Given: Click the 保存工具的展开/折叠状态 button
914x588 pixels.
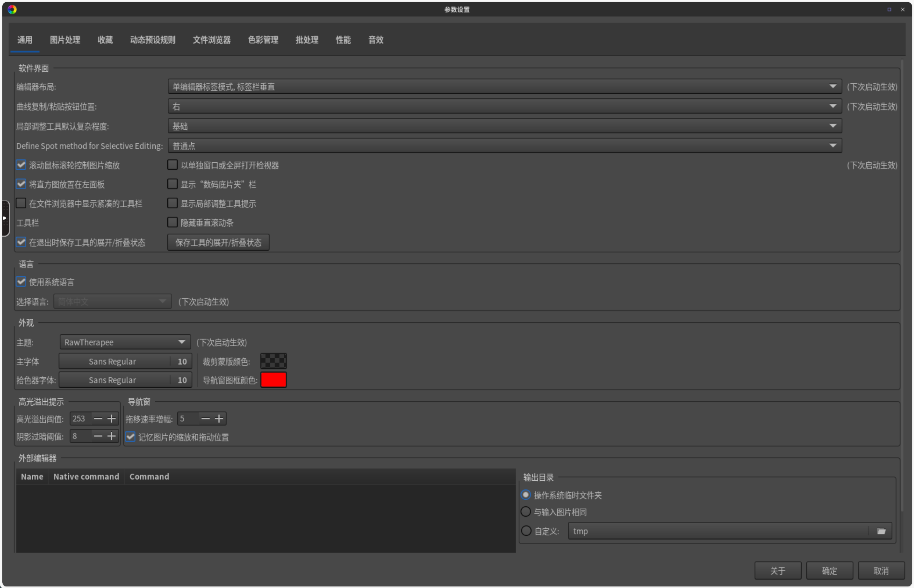Looking at the screenshot, I should click(x=218, y=242).
